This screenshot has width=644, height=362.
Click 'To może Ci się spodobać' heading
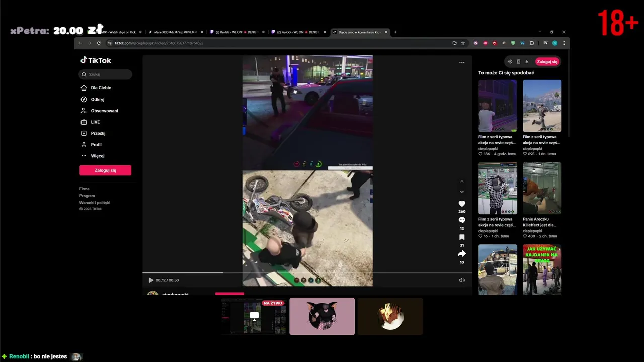click(x=506, y=73)
